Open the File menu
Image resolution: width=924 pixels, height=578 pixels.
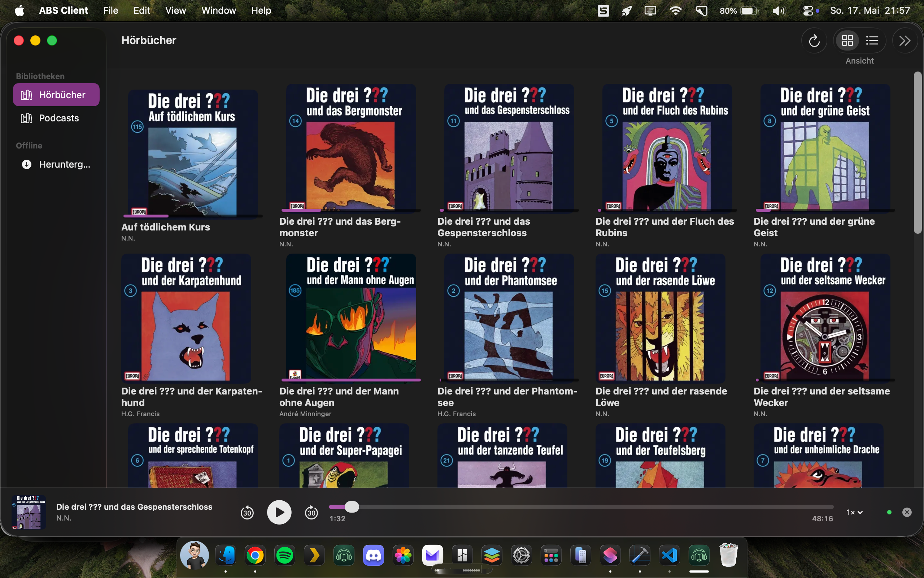111,10
